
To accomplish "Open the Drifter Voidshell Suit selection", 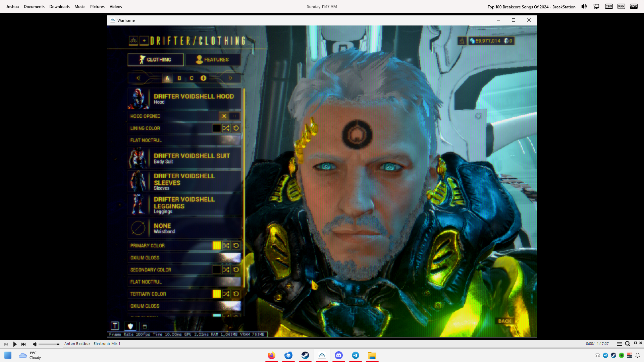I will click(x=184, y=158).
